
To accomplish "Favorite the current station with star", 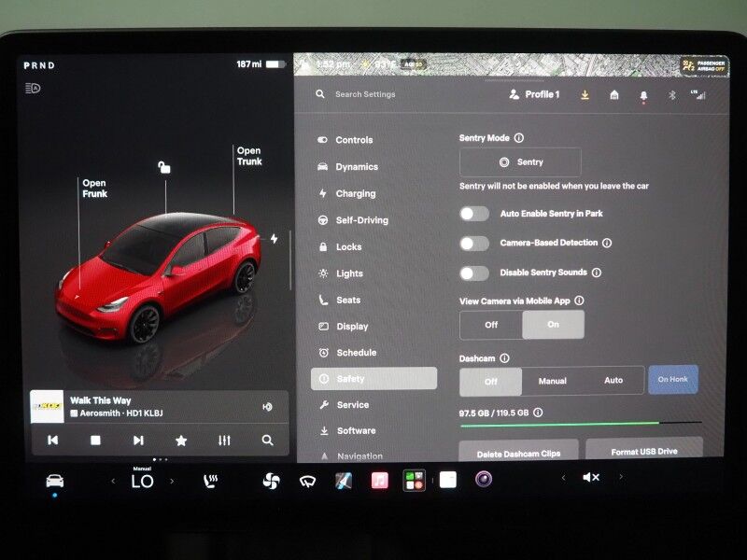I will [181, 441].
